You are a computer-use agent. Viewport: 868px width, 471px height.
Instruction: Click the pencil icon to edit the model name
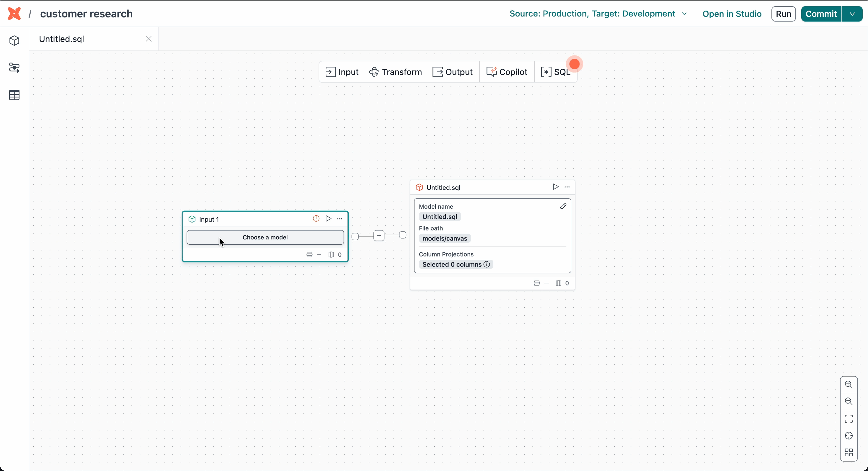[563, 207]
